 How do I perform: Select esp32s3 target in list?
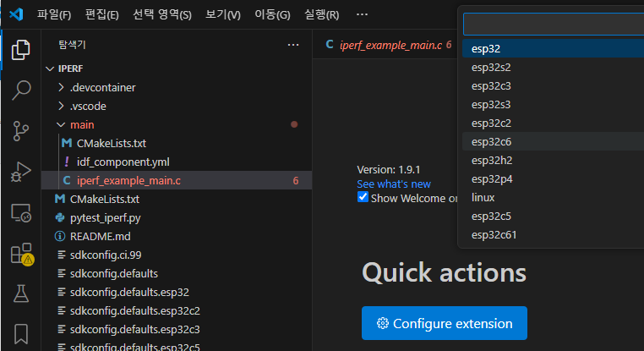pos(553,104)
